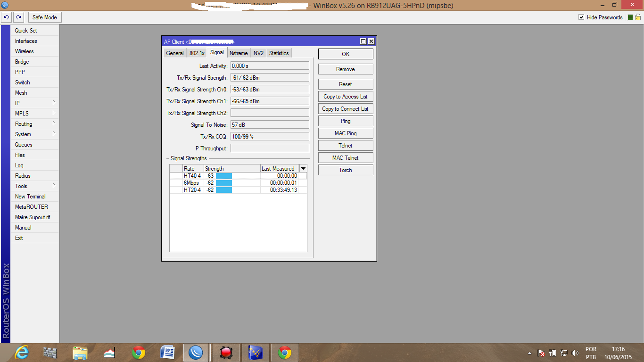The width and height of the screenshot is (644, 362).
Task: Expand the IP submenu
Action: click(x=35, y=103)
